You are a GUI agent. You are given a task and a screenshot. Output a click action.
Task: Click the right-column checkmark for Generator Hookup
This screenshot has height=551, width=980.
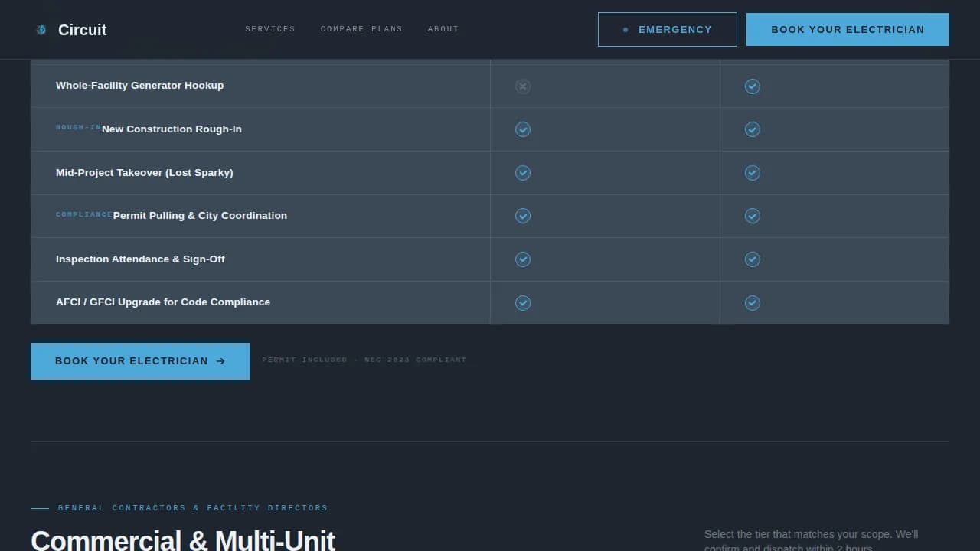tap(752, 86)
